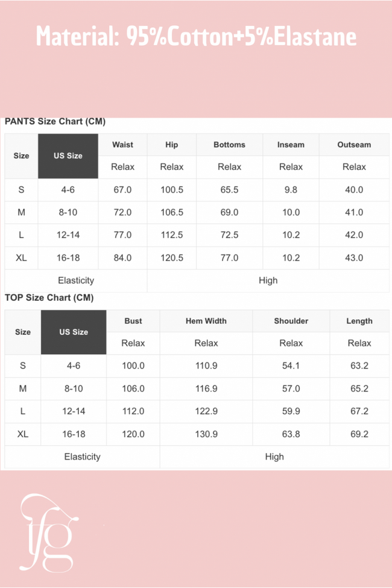Click the High elasticity value in PANTS chart

(x=268, y=280)
